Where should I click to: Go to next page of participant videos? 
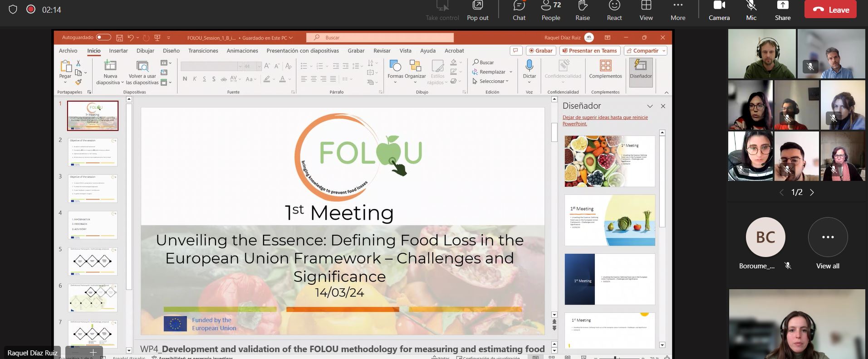pos(812,193)
